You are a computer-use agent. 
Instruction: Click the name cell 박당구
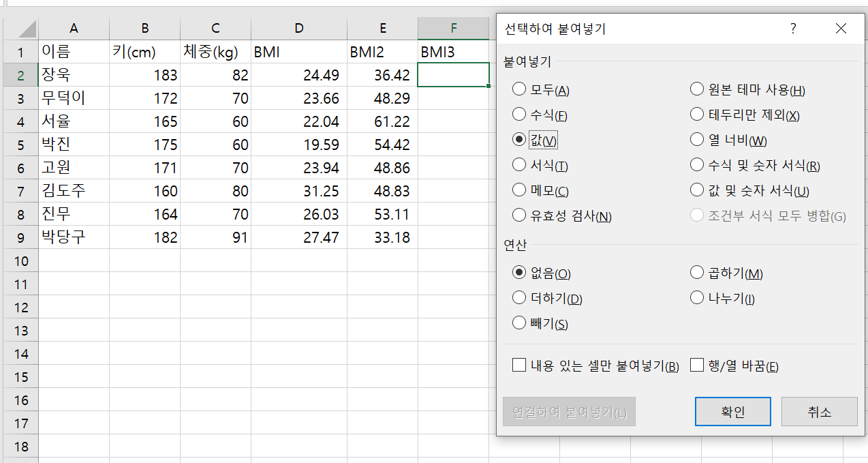pos(74,237)
